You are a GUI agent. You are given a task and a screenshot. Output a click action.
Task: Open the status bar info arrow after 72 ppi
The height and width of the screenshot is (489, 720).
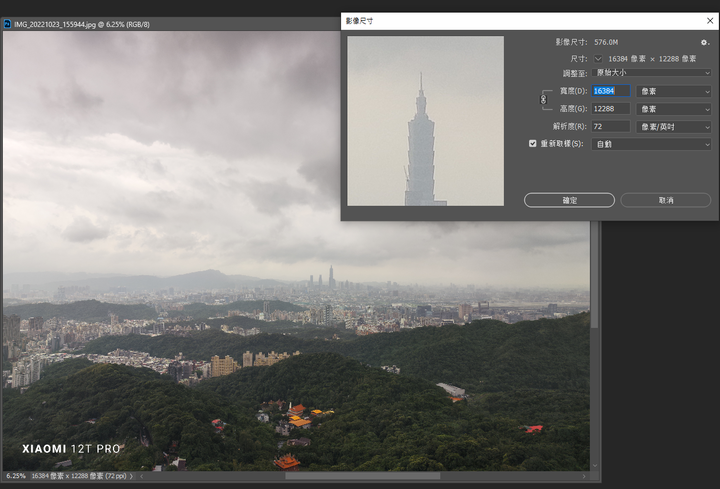click(x=131, y=477)
